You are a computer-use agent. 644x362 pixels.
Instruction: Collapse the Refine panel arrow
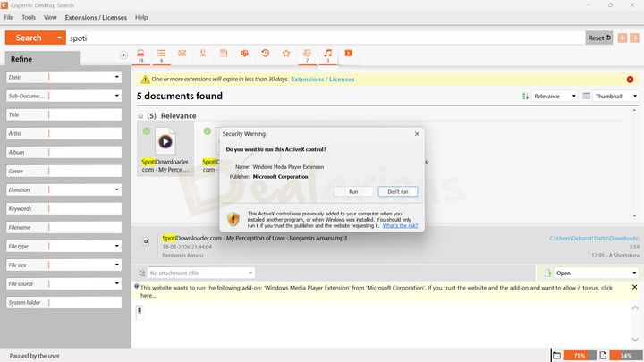pyautogui.click(x=123, y=55)
